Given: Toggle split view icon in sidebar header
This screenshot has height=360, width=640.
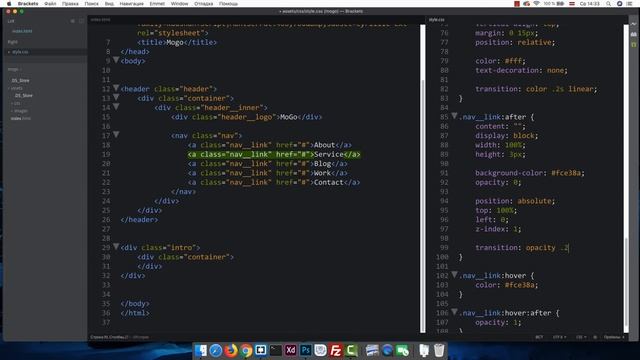Looking at the screenshot, I should pos(81,21).
